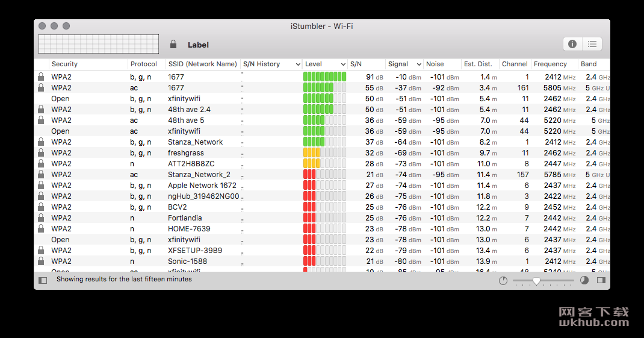The width and height of the screenshot is (644, 338).
Task: Sort by SSID (Network Name) column header
Action: tap(202, 64)
